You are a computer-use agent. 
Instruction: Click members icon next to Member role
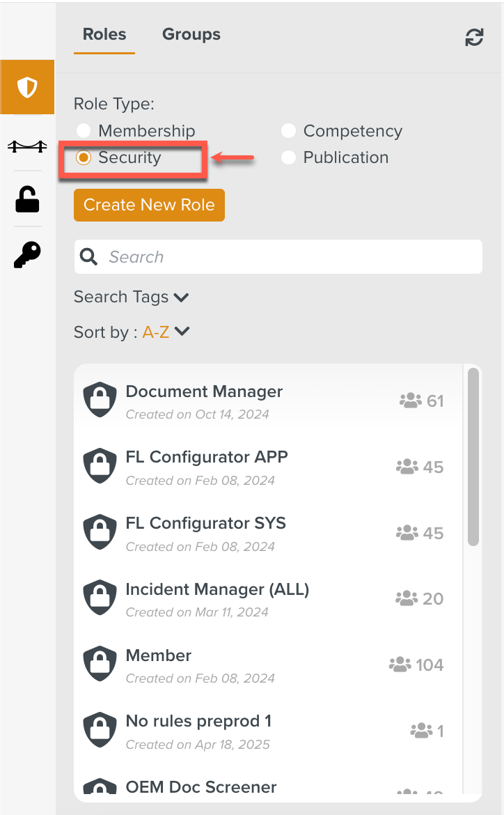pos(400,665)
